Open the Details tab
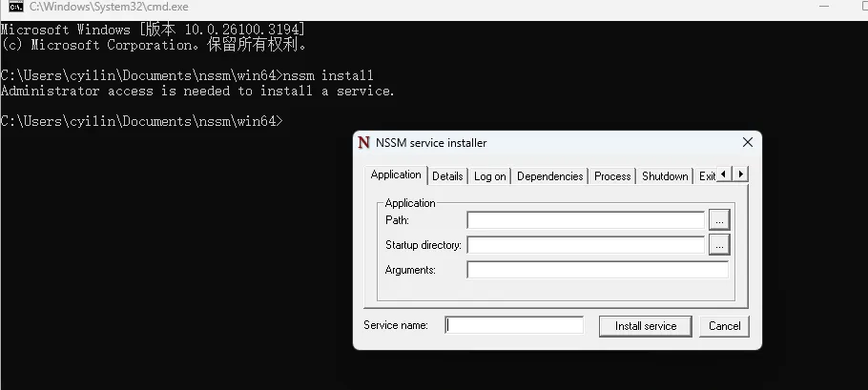The image size is (868, 390). [x=447, y=176]
